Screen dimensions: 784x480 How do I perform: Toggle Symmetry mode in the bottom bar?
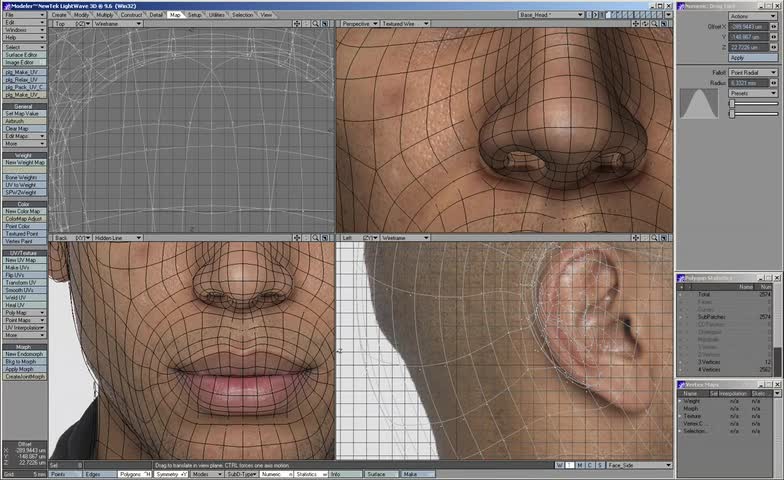(169, 474)
